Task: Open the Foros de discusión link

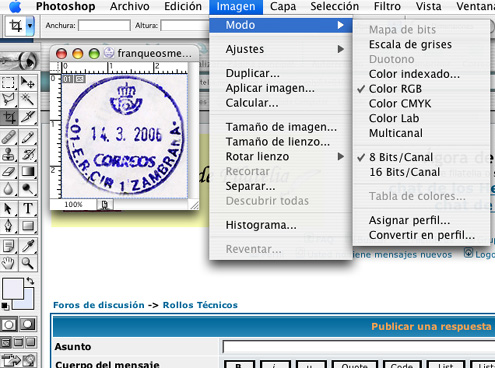Action: (x=99, y=305)
